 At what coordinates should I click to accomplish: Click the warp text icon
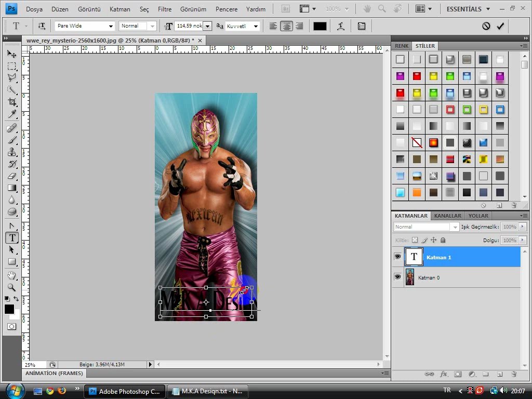click(x=341, y=26)
